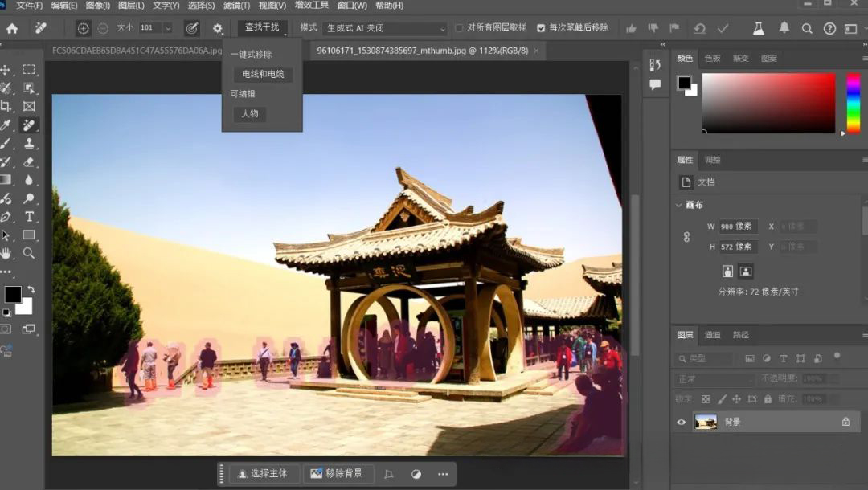Click the flag report icon
868x490 pixels.
pos(674,28)
